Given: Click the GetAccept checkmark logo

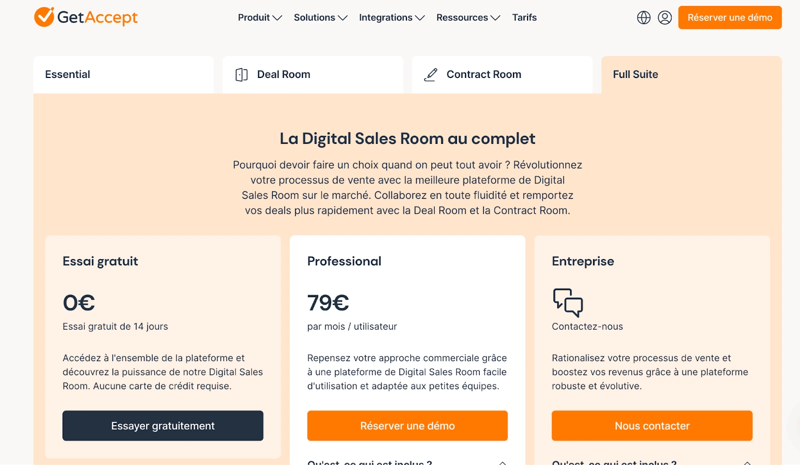Looking at the screenshot, I should coord(44,17).
